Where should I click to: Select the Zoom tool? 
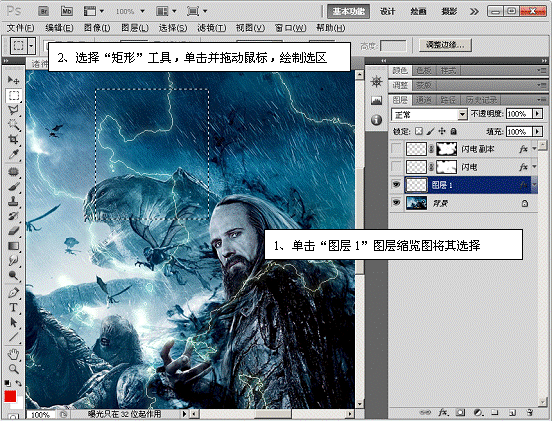coord(13,369)
